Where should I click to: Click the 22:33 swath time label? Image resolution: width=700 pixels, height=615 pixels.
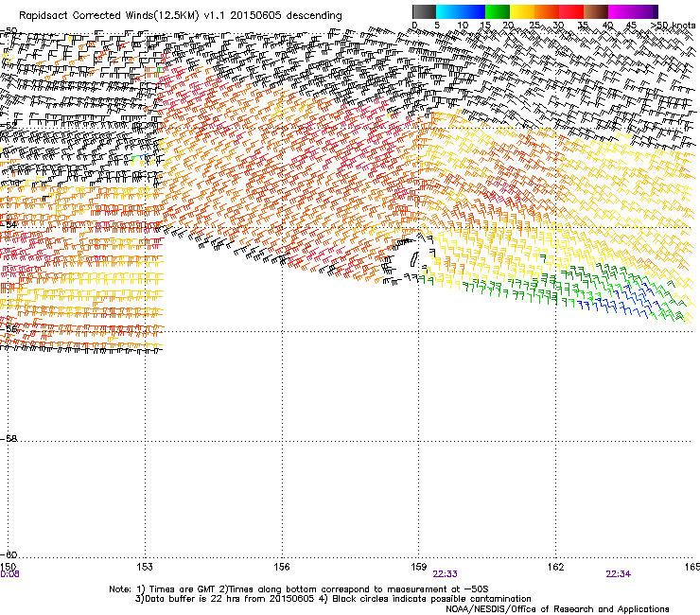pos(445,574)
